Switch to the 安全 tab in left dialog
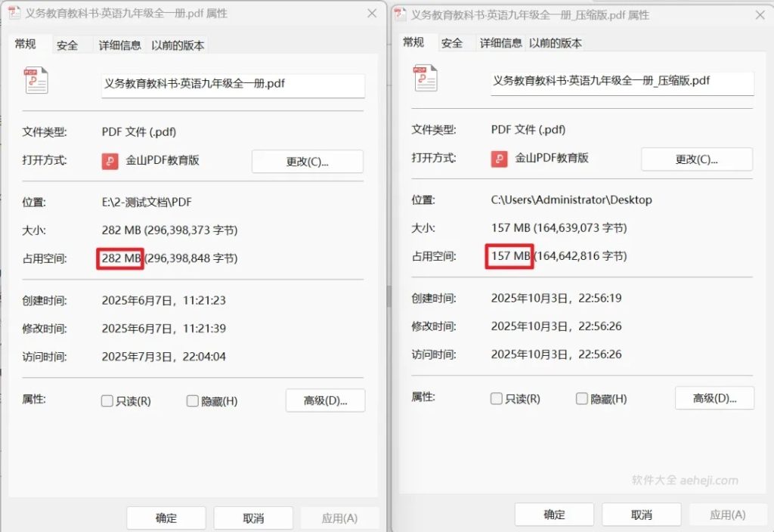 pos(69,45)
